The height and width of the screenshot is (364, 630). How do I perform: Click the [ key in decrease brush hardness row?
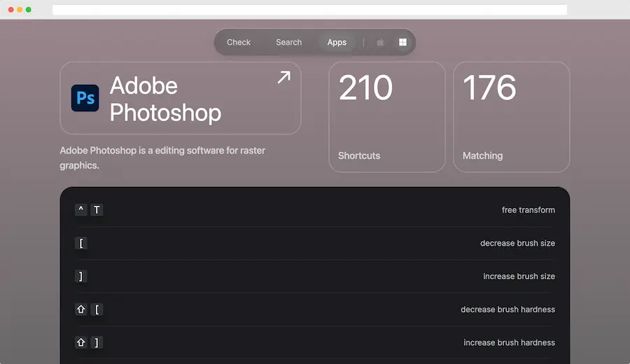[97, 309]
